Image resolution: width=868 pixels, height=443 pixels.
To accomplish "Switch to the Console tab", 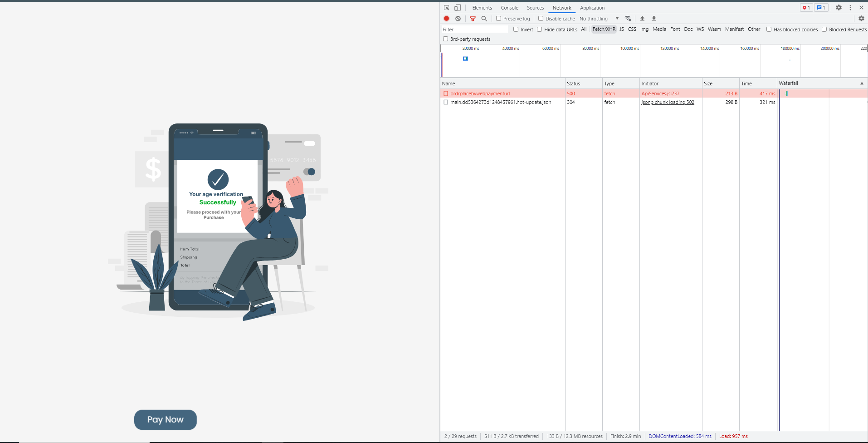I will point(509,8).
